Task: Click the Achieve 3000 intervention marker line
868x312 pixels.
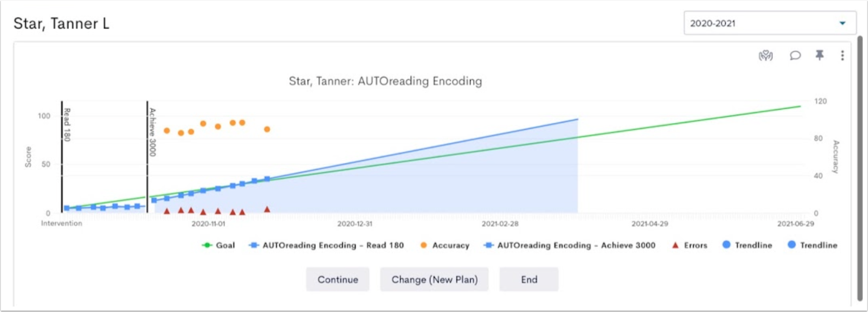Action: pyautogui.click(x=147, y=156)
